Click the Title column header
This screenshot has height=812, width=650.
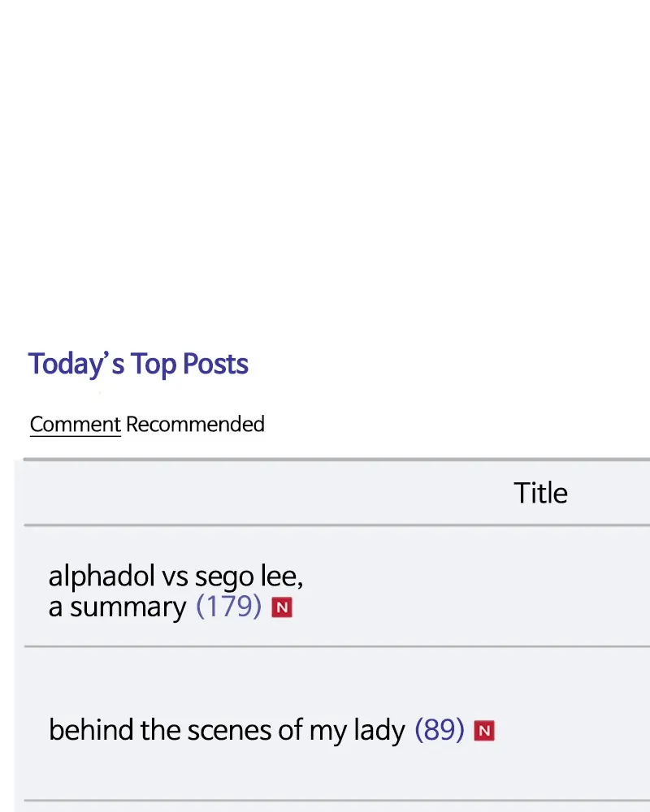pos(540,493)
